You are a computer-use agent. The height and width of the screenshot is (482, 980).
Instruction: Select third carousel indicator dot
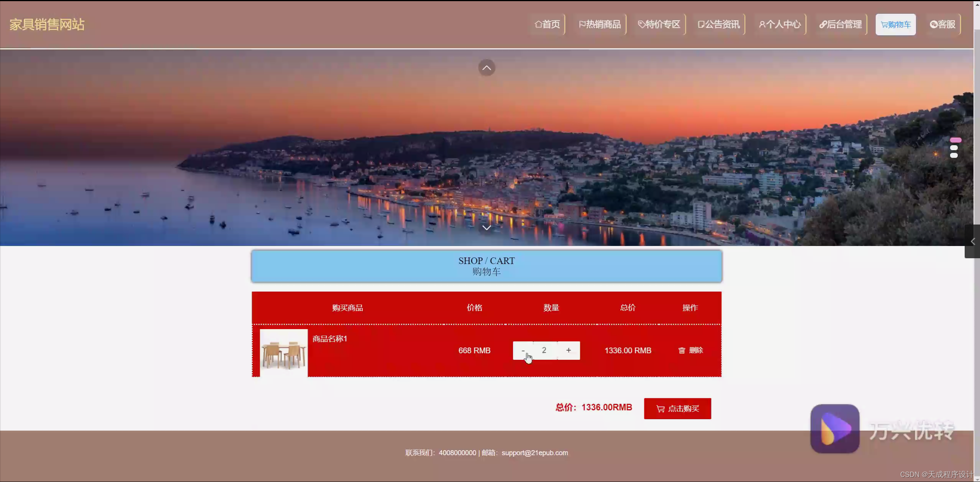[954, 156]
